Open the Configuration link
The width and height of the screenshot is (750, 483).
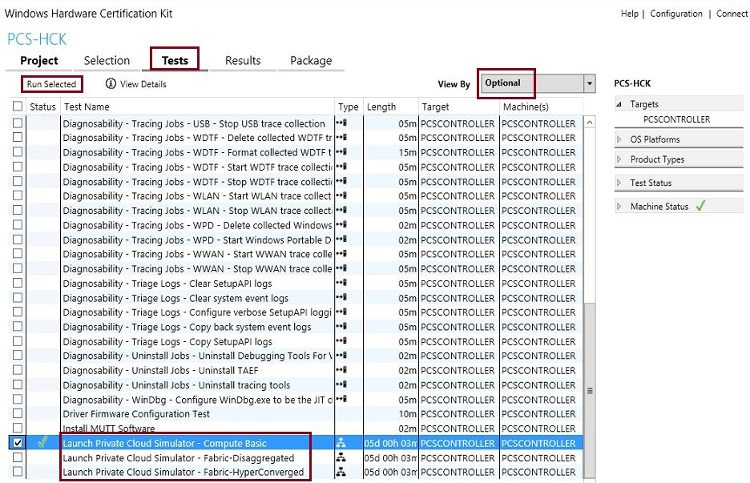pos(676,13)
